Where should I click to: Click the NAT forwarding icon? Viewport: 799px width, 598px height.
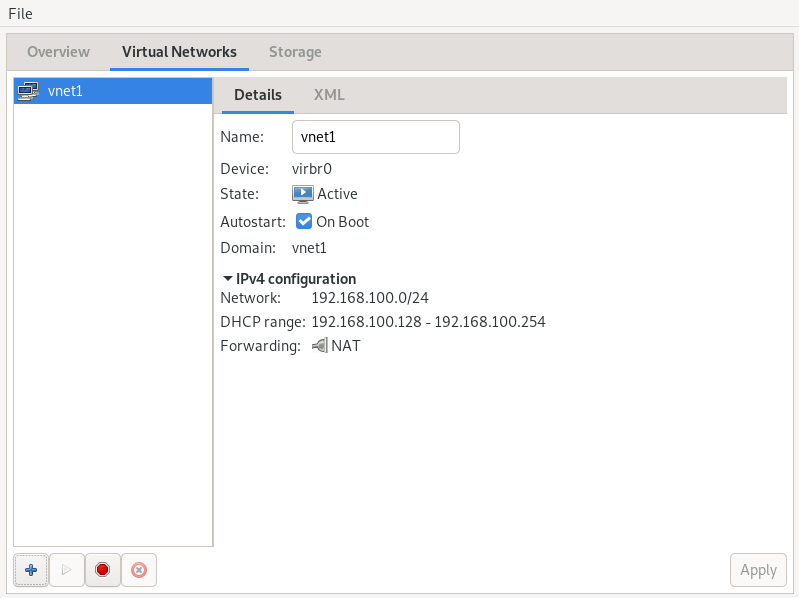coord(319,346)
